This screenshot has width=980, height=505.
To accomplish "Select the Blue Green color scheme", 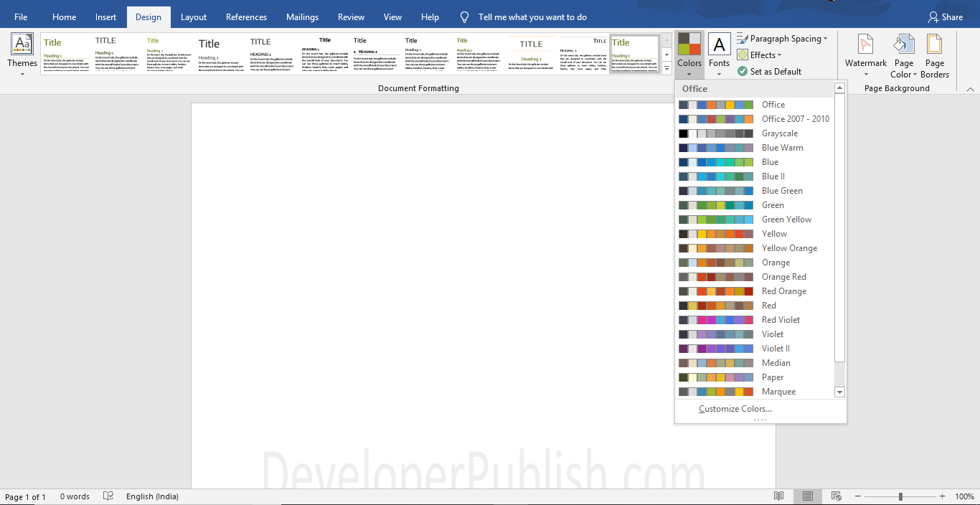I will tap(783, 190).
